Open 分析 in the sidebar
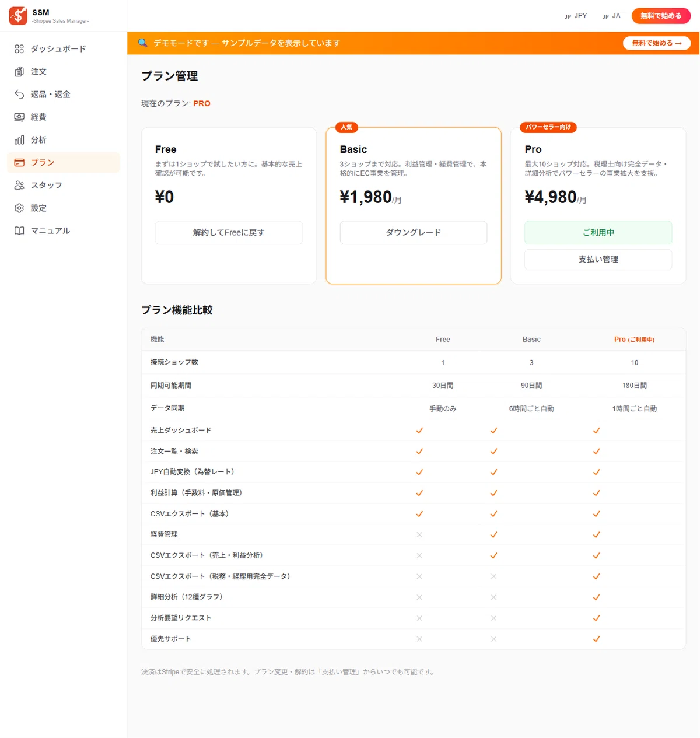 (x=63, y=140)
